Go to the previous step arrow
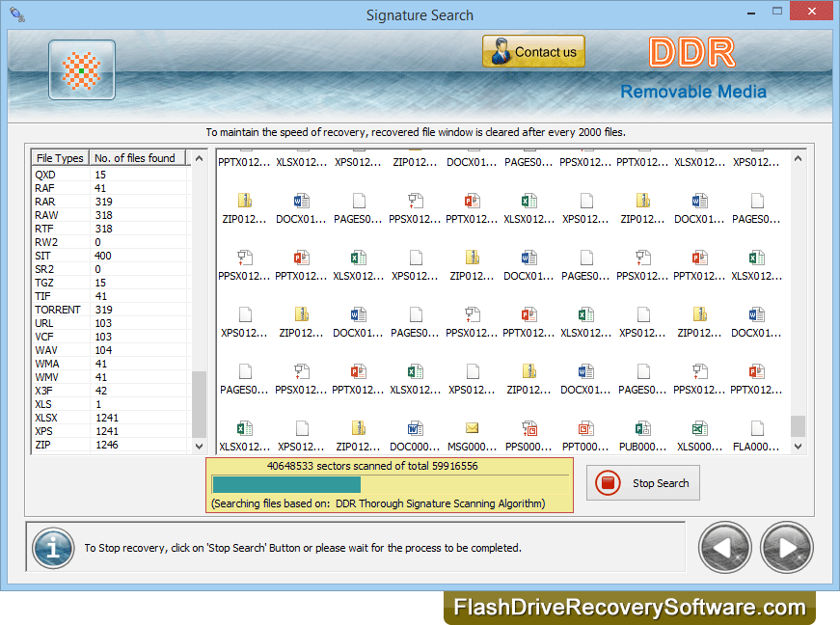 click(725, 548)
